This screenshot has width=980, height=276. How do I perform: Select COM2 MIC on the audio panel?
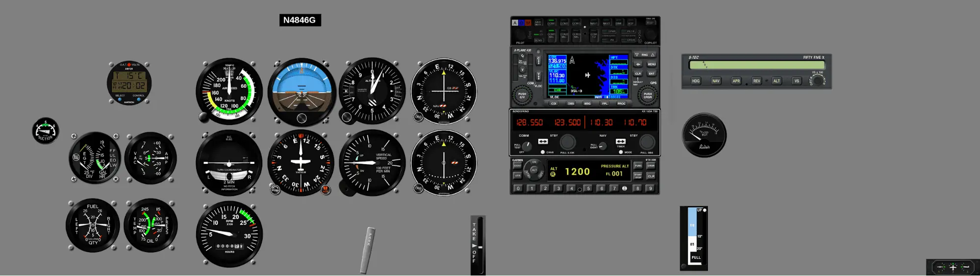click(564, 35)
